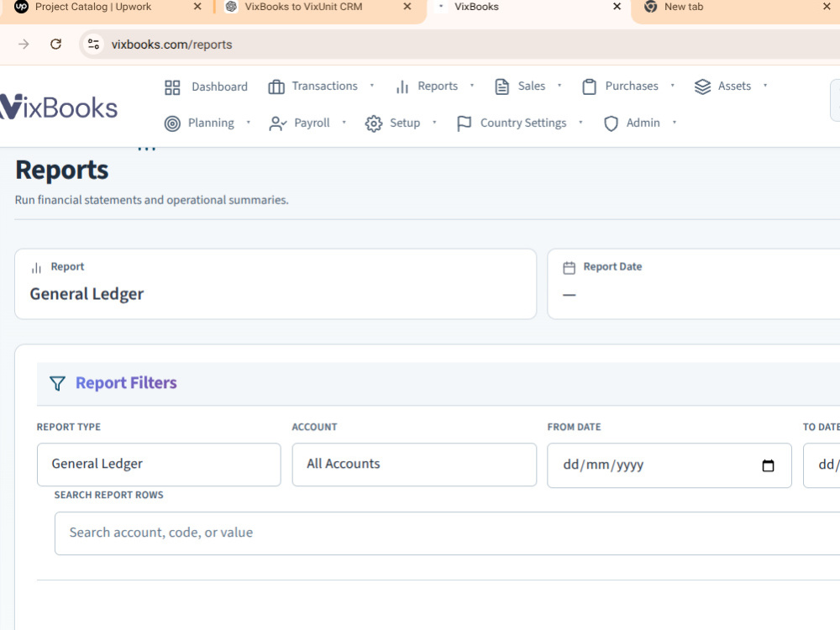Screen dimensions: 840x630
Task: Expand the Reports menu arrow
Action: [472, 86]
